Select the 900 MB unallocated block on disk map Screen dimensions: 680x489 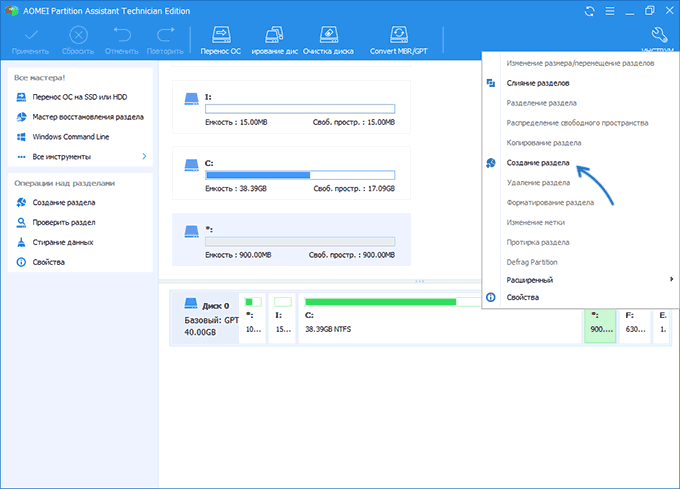pyautogui.click(x=600, y=325)
